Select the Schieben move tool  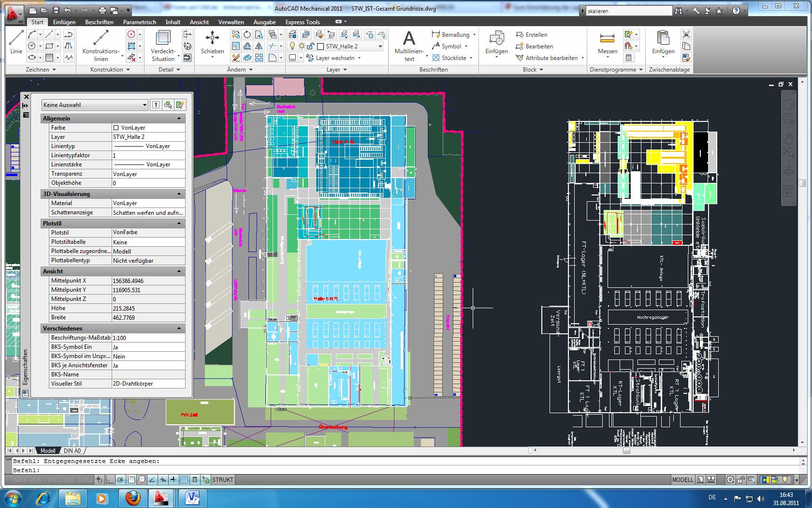click(212, 43)
